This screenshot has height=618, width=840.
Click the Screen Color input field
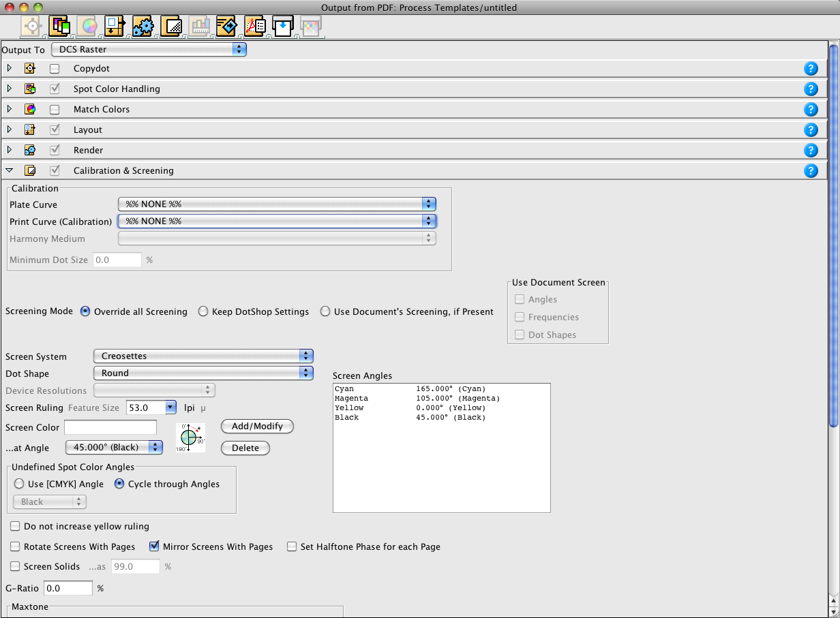pyautogui.click(x=110, y=427)
